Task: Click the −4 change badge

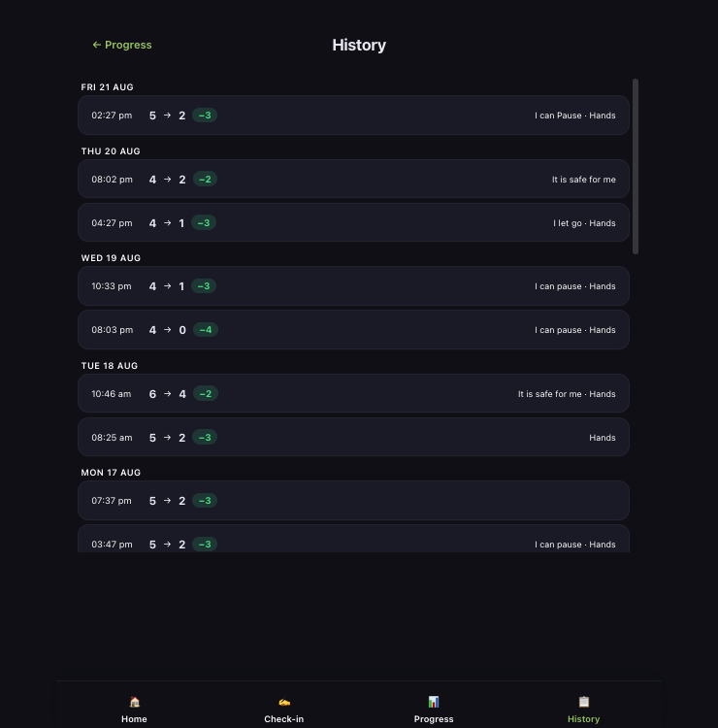Action: click(x=206, y=330)
